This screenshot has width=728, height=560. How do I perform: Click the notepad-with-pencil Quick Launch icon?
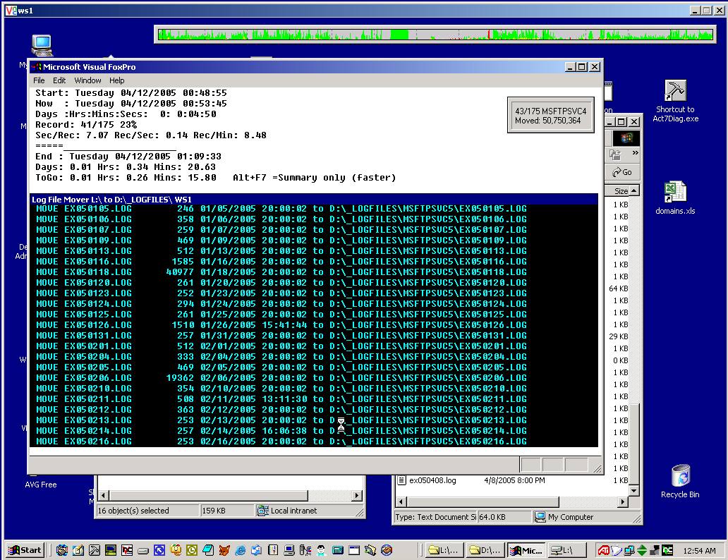coord(78,550)
